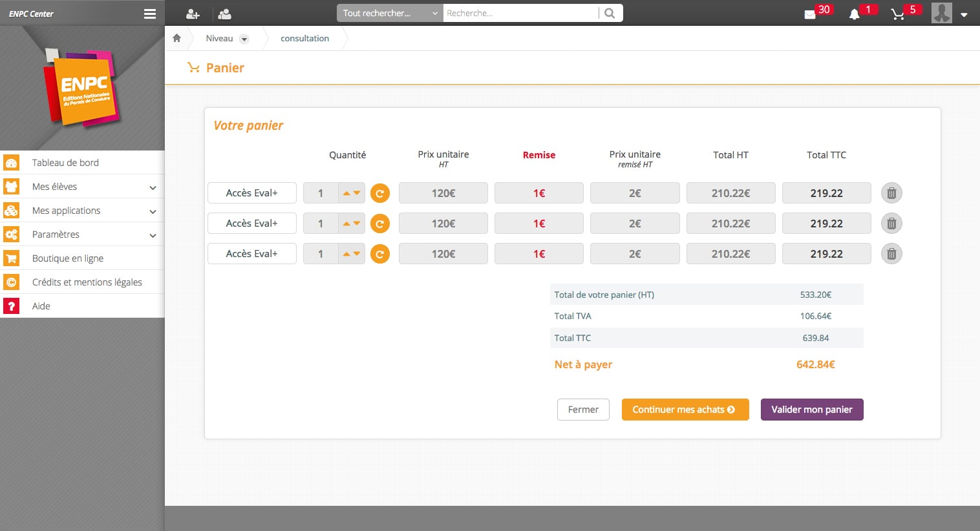
Task: Click the add user icon in top bar
Action: (x=192, y=14)
